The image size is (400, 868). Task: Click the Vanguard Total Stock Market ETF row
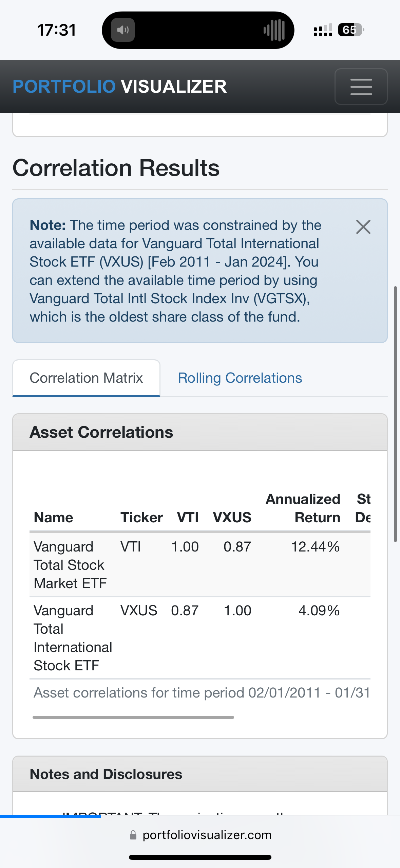pyautogui.click(x=70, y=565)
